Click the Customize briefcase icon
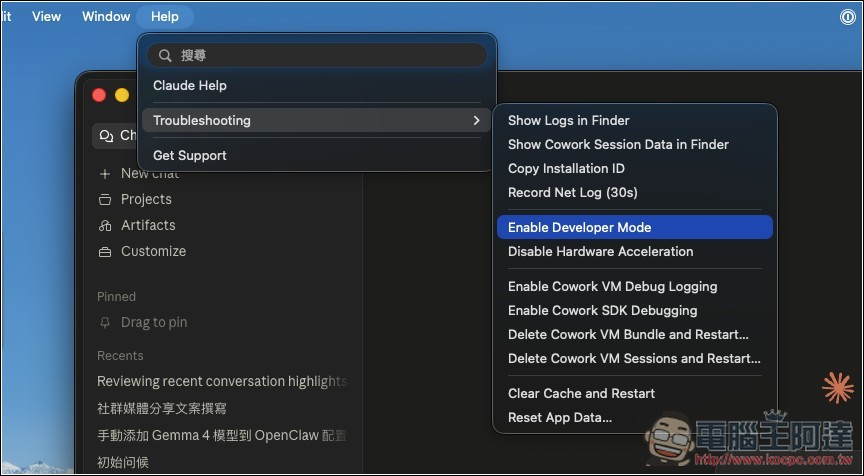 [105, 252]
